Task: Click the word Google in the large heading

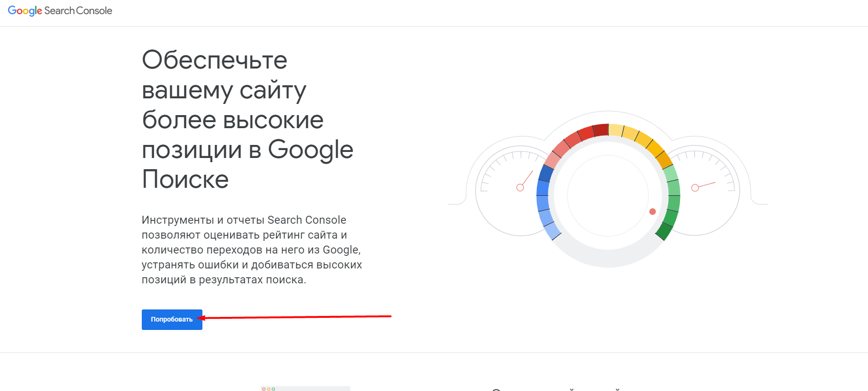Action: [x=310, y=150]
